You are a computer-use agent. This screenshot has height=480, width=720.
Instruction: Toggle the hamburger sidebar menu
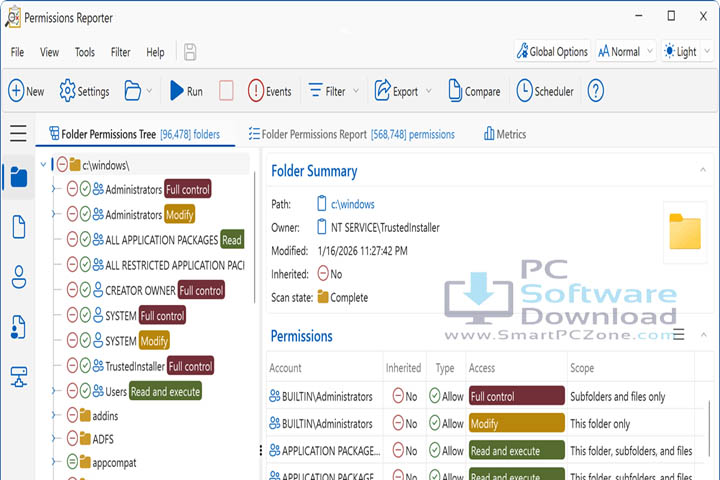(x=18, y=133)
